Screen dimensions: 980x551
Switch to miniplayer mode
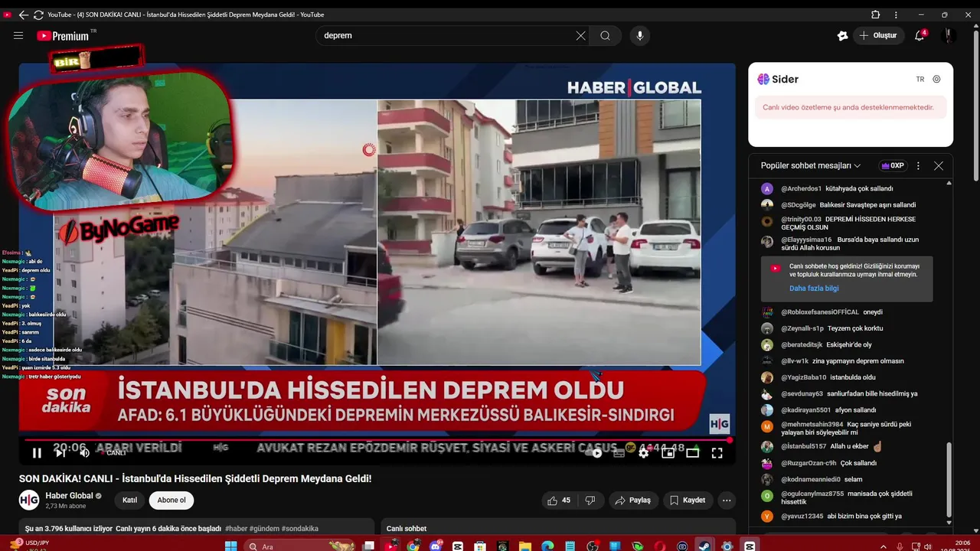(668, 453)
